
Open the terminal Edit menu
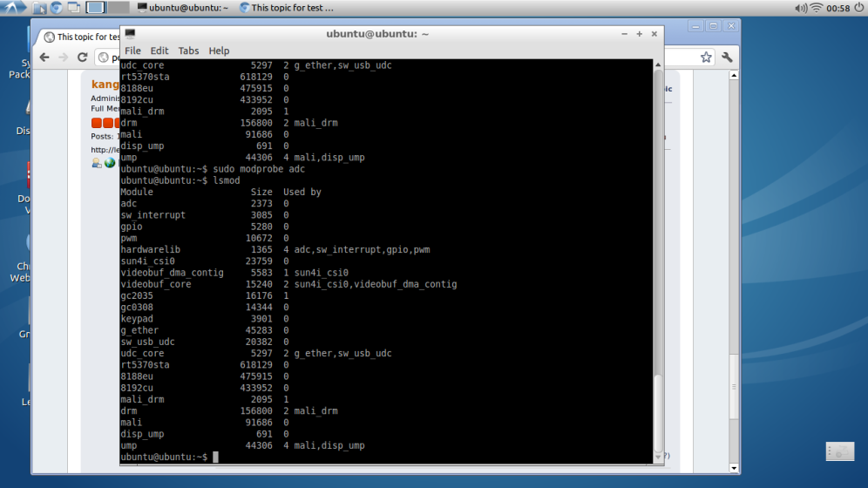(x=159, y=51)
